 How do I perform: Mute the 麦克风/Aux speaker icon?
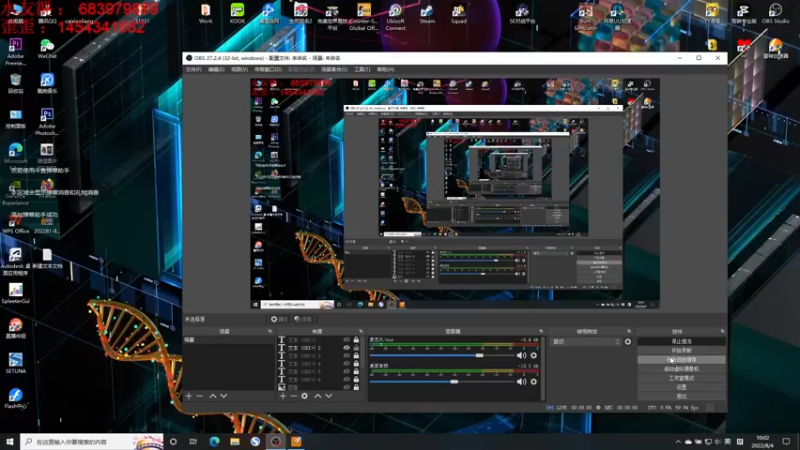pos(521,356)
